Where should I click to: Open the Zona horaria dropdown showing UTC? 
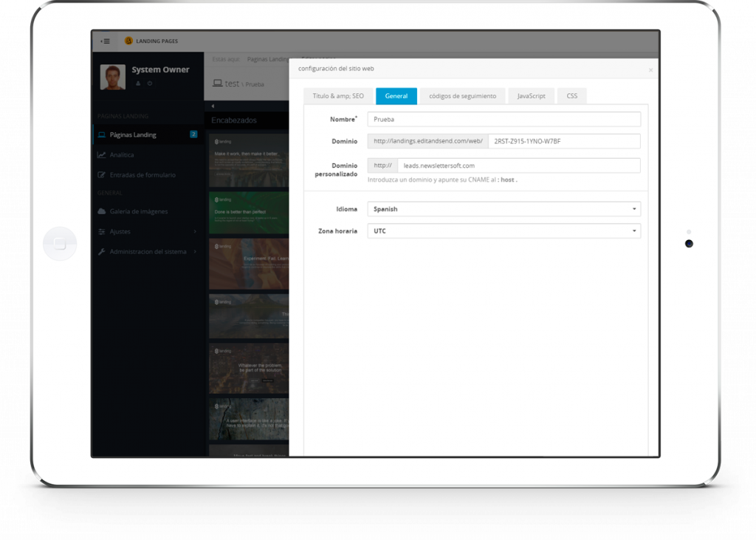tap(504, 231)
